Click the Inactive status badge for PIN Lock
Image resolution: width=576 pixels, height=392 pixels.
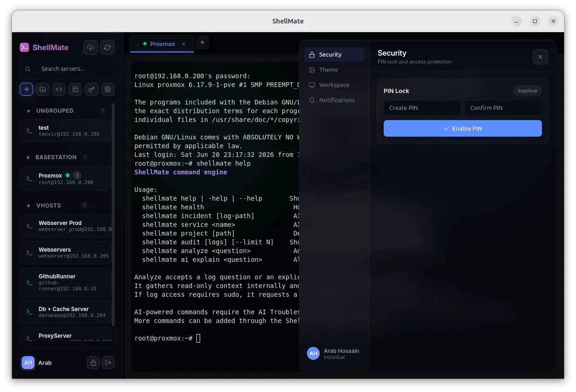(527, 91)
